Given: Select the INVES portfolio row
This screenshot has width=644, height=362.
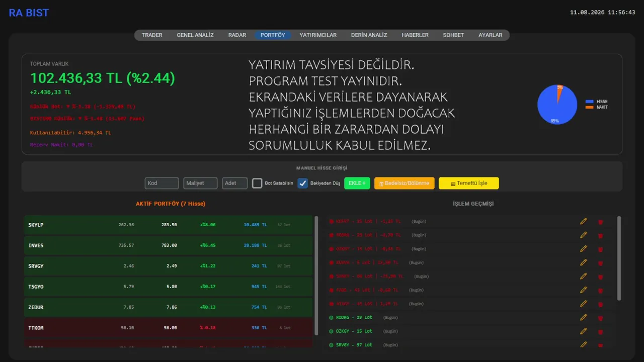Looking at the screenshot, I should [x=169, y=245].
